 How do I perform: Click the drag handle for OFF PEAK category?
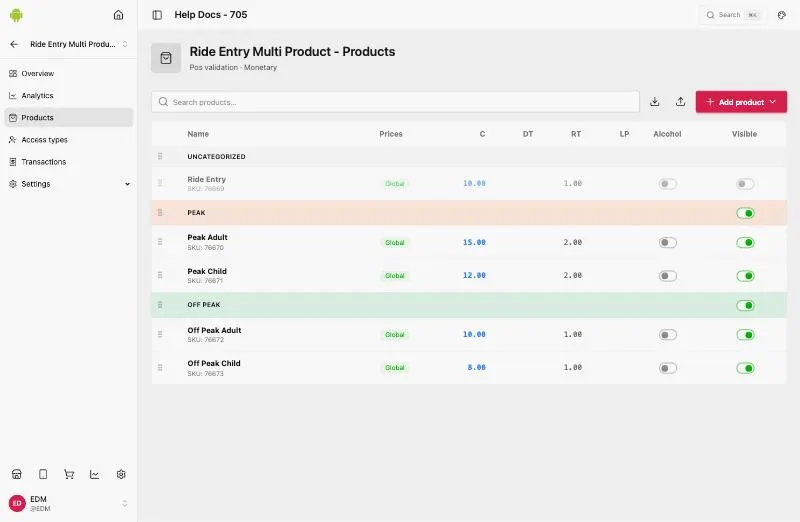click(160, 305)
